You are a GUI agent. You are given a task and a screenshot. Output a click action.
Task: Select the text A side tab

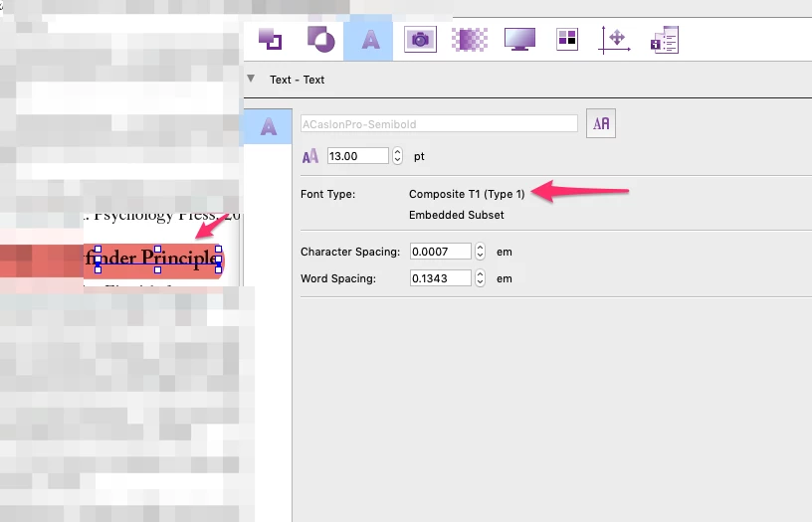[x=269, y=126]
